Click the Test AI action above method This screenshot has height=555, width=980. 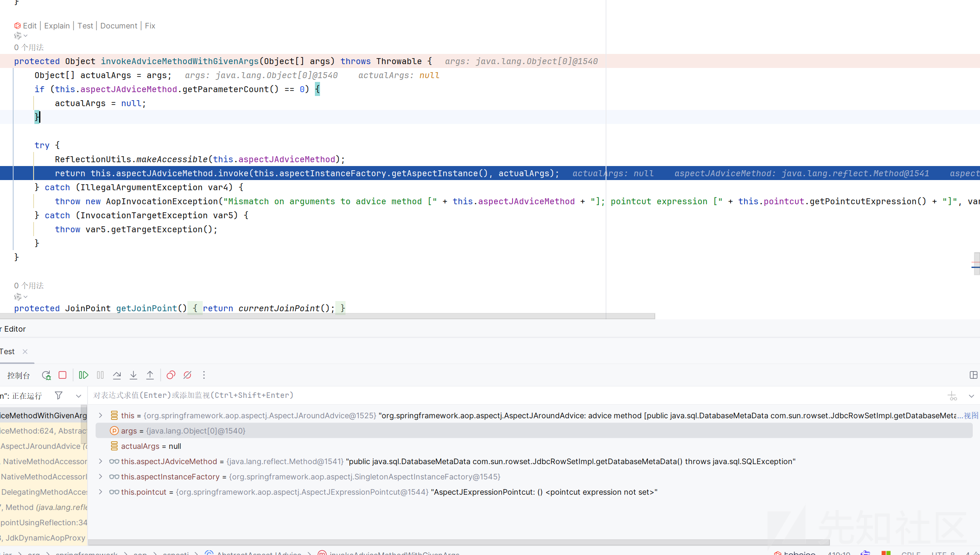(x=85, y=26)
